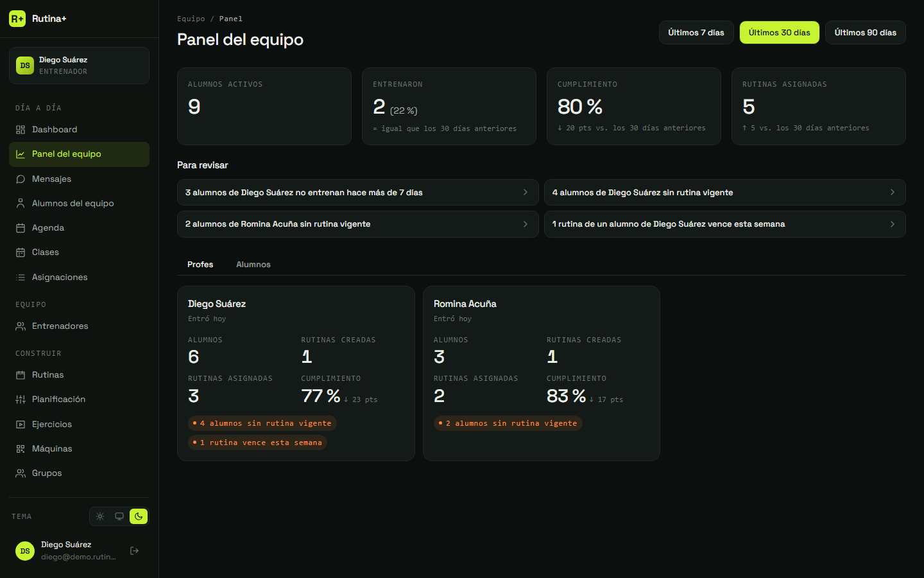Switch to the Profes tab
Viewport: 924px width, 578px height.
click(x=200, y=265)
